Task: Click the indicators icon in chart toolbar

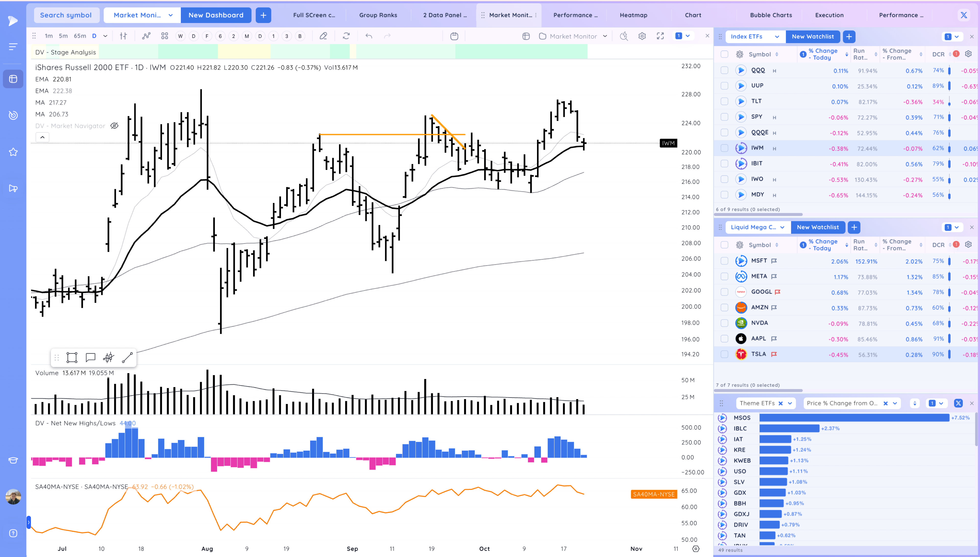Action: 146,36
